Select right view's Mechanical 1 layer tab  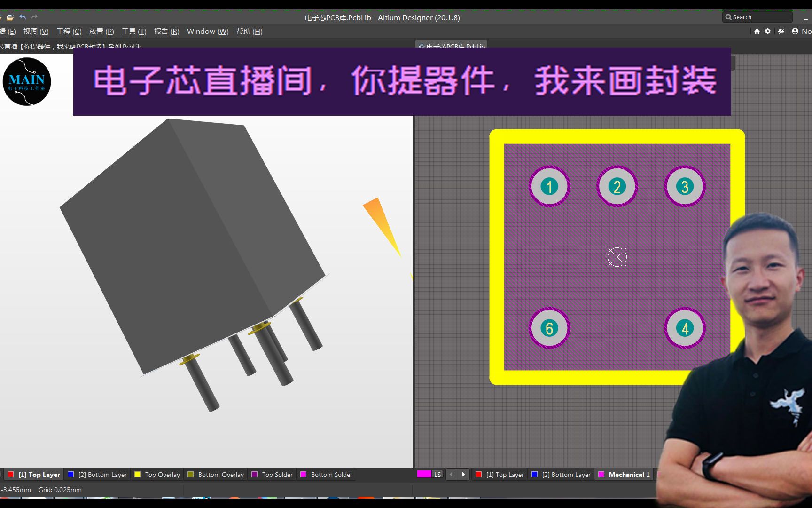(624, 475)
